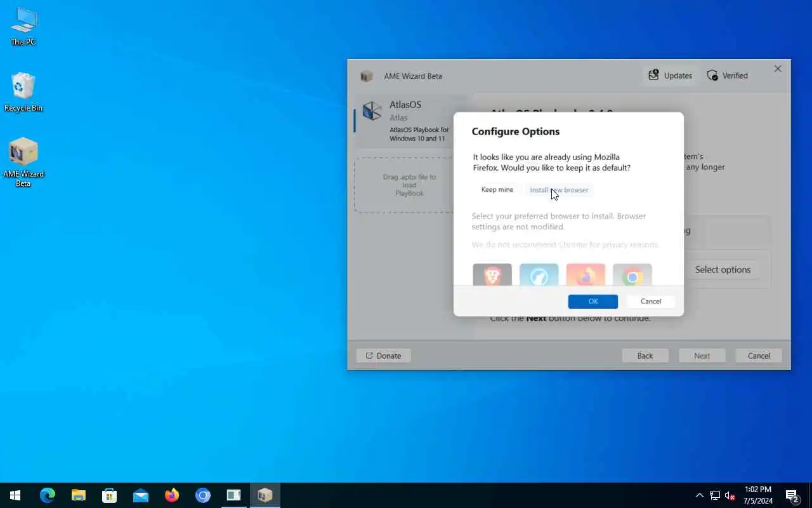Viewport: 812px width, 508px height.
Task: Click the Verified shield indicator
Action: tap(728, 76)
